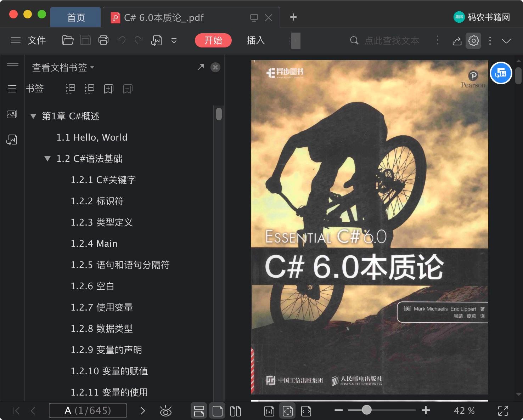This screenshot has height=420, width=523.
Task: Open bookmark 1.2.4 Main
Action: coord(94,244)
